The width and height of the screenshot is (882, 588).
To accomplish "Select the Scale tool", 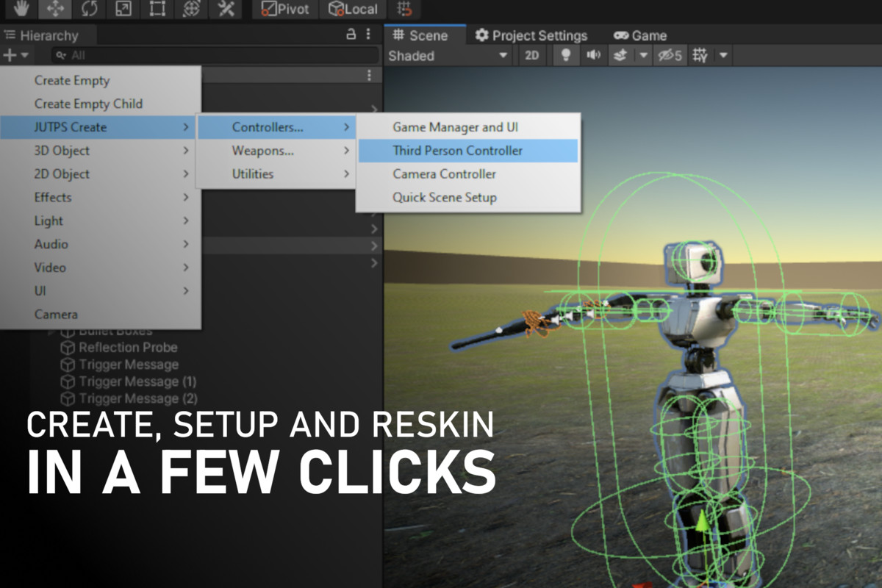I will [123, 9].
